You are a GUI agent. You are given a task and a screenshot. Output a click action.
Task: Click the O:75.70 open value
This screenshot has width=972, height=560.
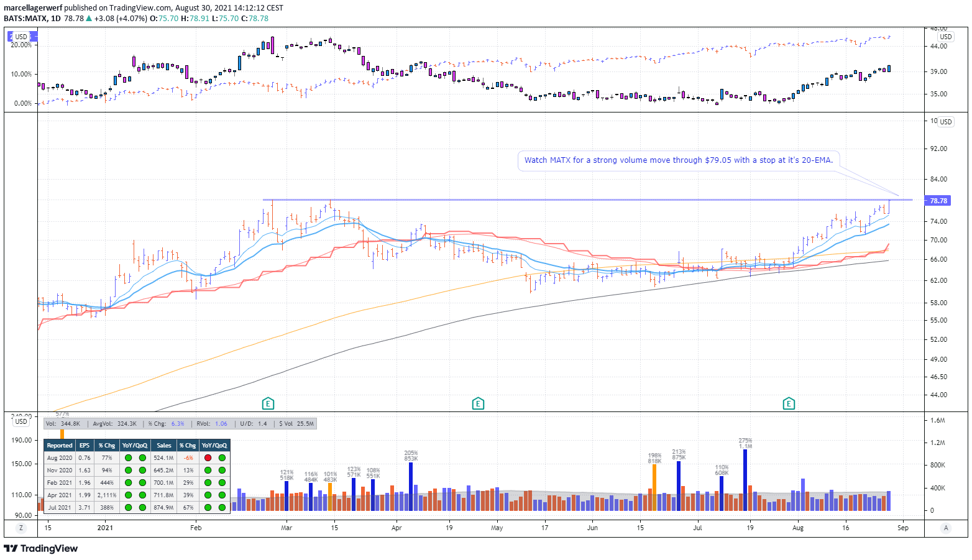click(x=164, y=19)
